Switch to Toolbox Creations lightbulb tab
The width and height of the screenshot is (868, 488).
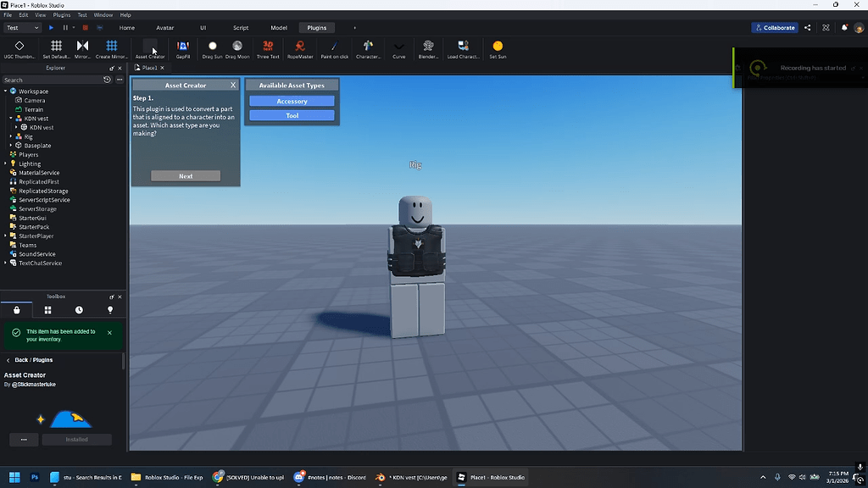coord(110,310)
